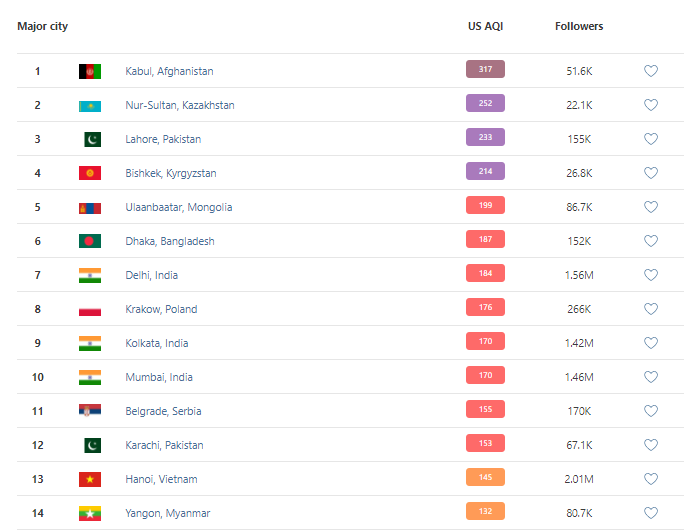
Task: Click the Kazakhstan flag icon
Action: click(x=90, y=105)
